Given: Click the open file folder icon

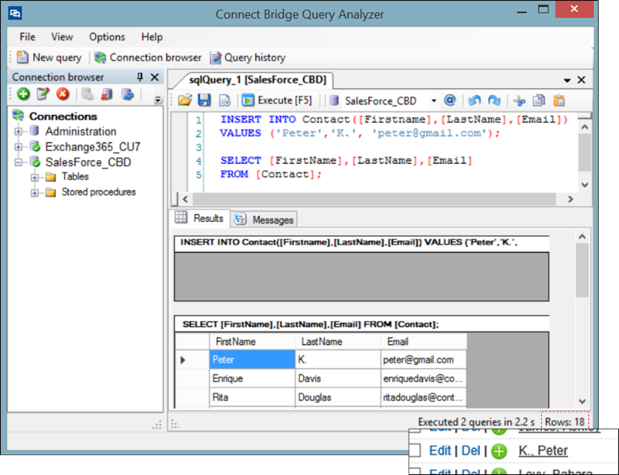Looking at the screenshot, I should tap(184, 100).
